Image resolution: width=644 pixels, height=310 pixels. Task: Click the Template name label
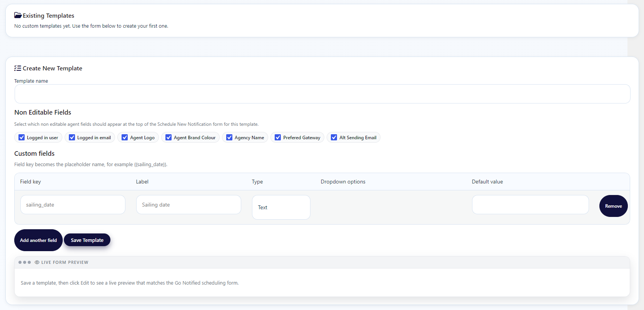pos(31,81)
